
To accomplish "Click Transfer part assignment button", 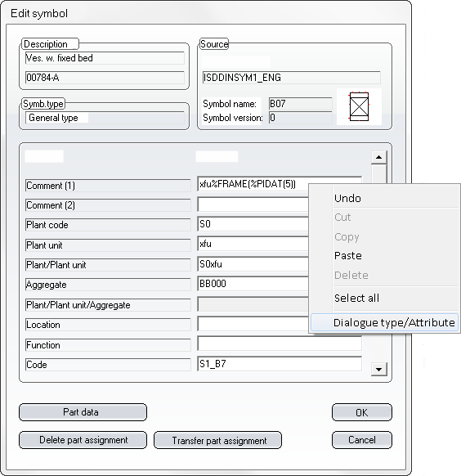I will pos(217,440).
